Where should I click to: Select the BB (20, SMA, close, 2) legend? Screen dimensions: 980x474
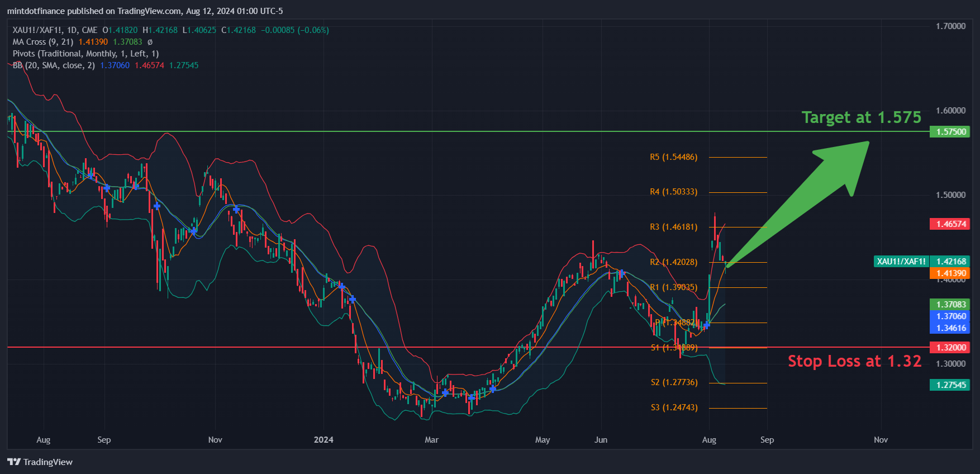54,65
